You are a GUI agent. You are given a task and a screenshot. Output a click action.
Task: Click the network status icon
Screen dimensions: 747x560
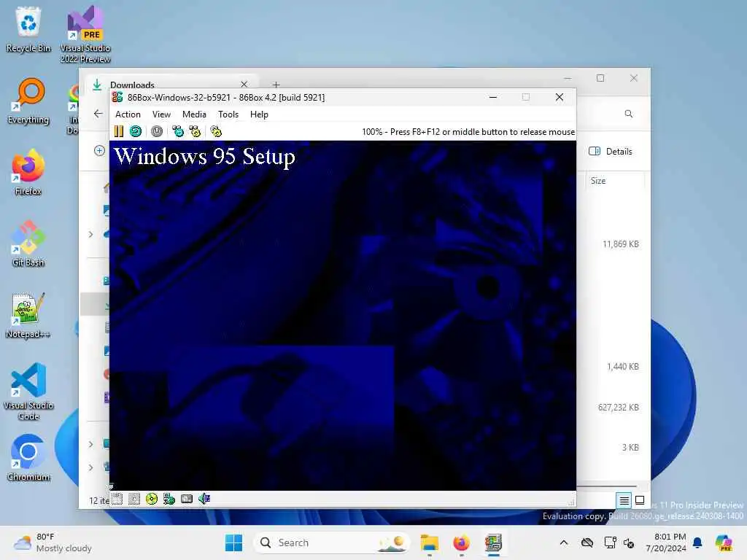(x=169, y=499)
